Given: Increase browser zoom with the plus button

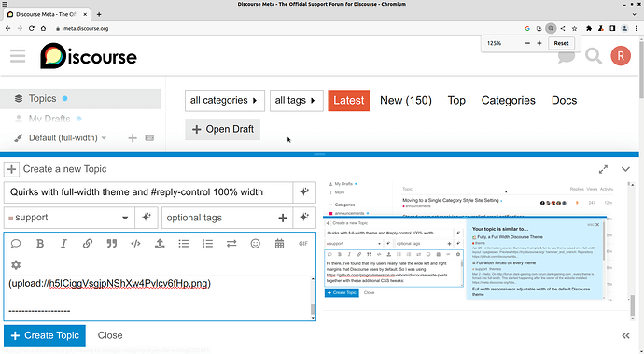Looking at the screenshot, I should (539, 43).
